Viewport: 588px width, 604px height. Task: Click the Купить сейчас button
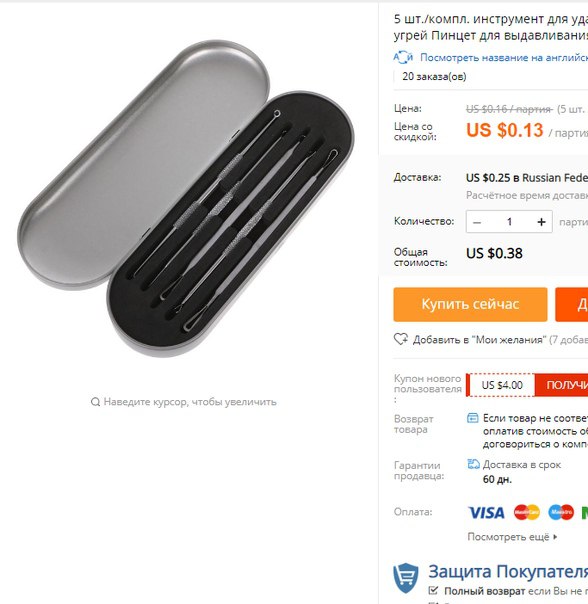click(x=470, y=304)
